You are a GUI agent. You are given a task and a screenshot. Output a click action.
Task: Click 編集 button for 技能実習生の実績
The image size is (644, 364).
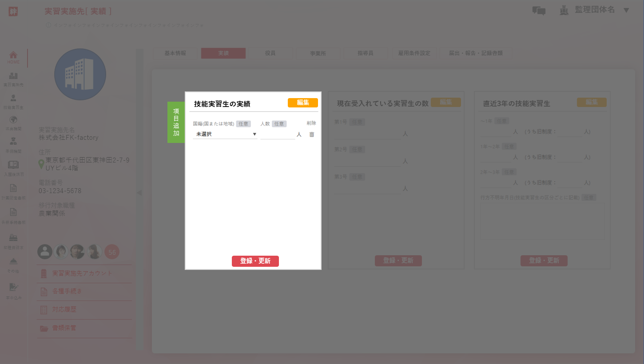[302, 103]
